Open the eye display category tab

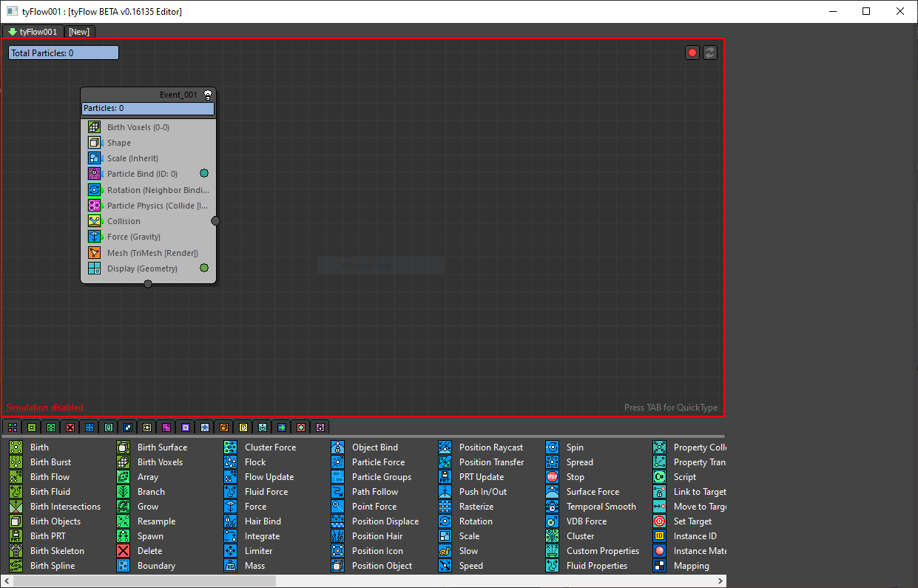(x=263, y=427)
